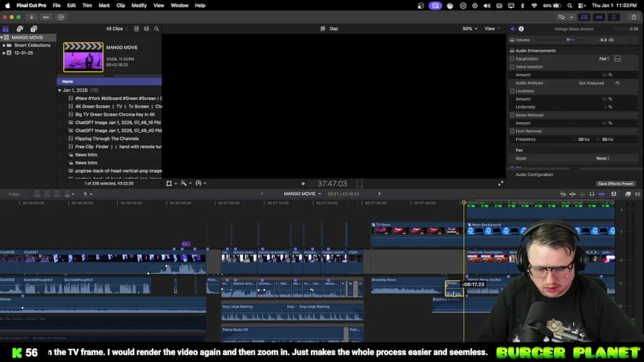
Task: Enable the Equalization checkbox
Action: click(x=512, y=59)
